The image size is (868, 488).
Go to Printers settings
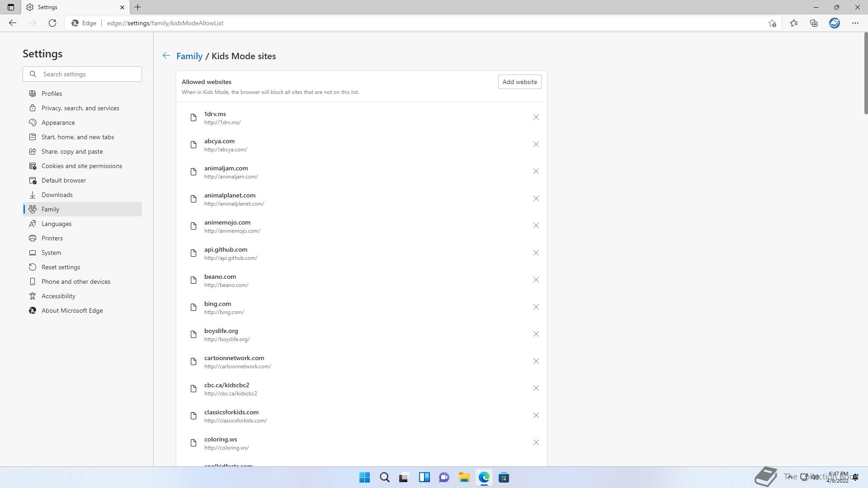click(x=82, y=238)
